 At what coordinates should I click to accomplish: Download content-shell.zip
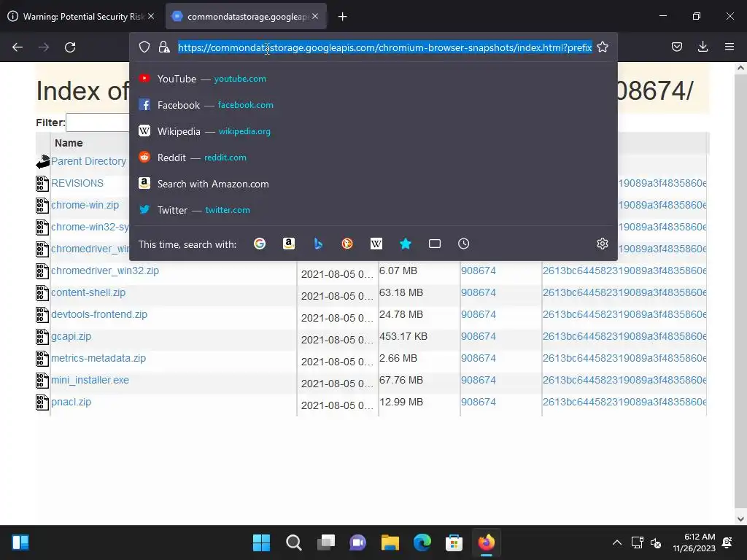click(88, 293)
